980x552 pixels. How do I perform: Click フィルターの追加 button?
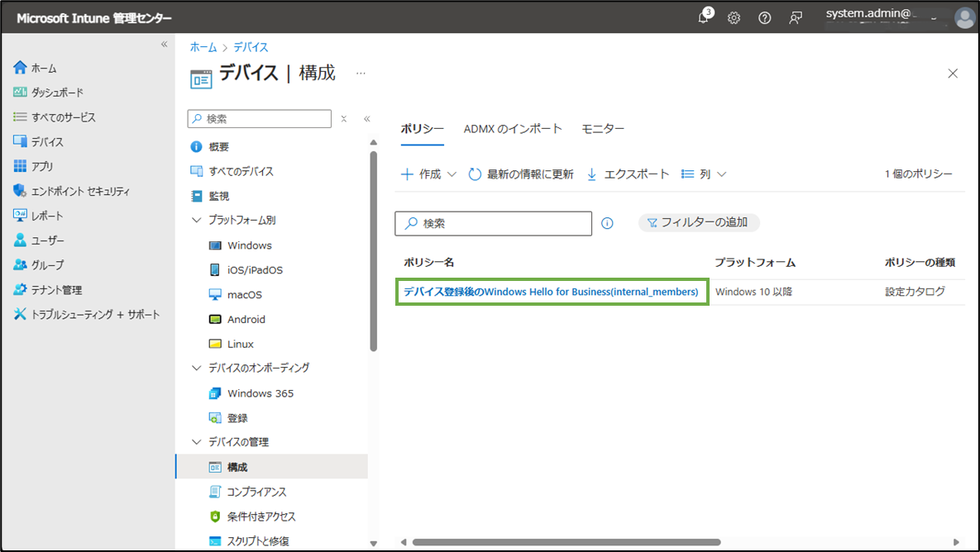click(x=698, y=222)
